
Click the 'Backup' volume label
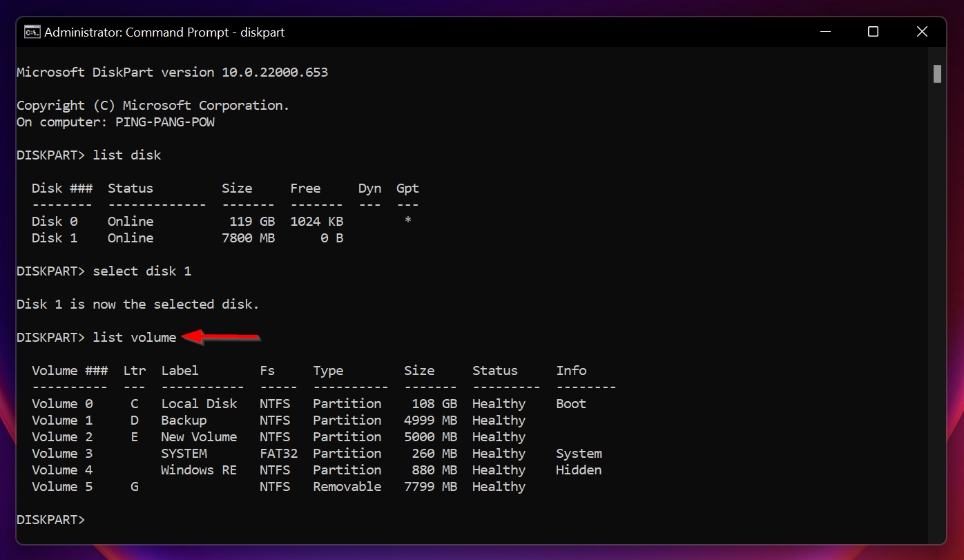pos(184,421)
